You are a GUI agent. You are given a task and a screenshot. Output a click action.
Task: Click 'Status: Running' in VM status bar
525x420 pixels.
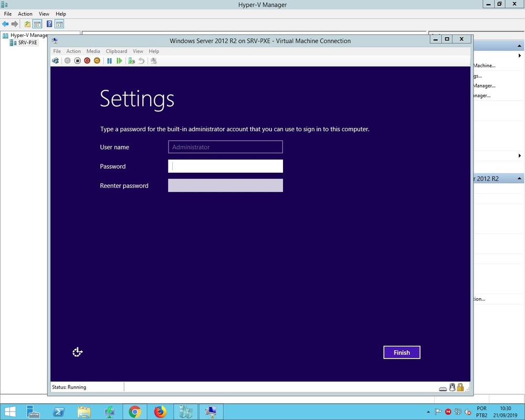(69, 387)
